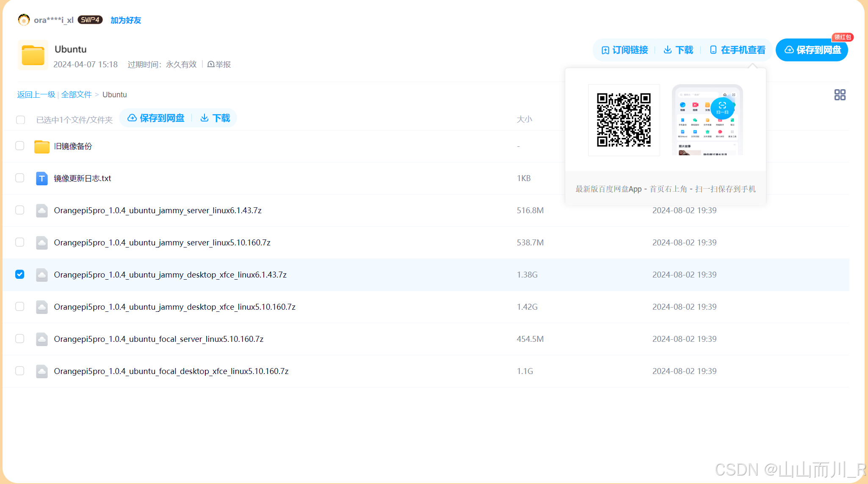868x484 pixels.
Task: Click file icon of focal_desktop_xfce_linux5.10.160.7z
Action: pyautogui.click(x=41, y=371)
